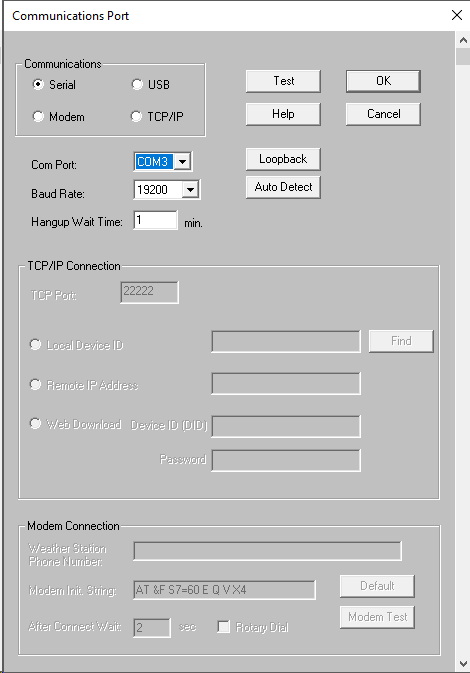Toggle the Rotary Dial checkbox
The image size is (470, 673).
pos(223,627)
